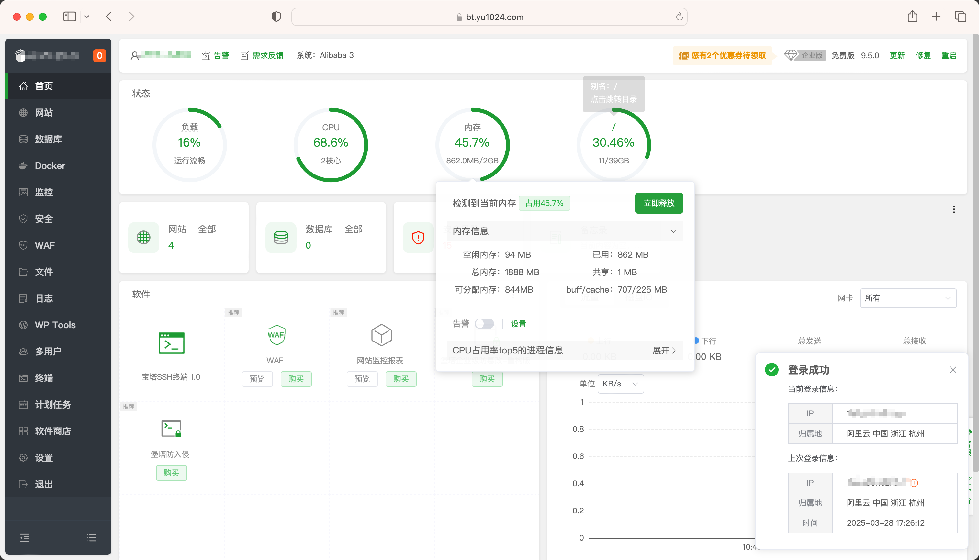Click the Safari share icon
979x560 pixels.
[x=912, y=17]
